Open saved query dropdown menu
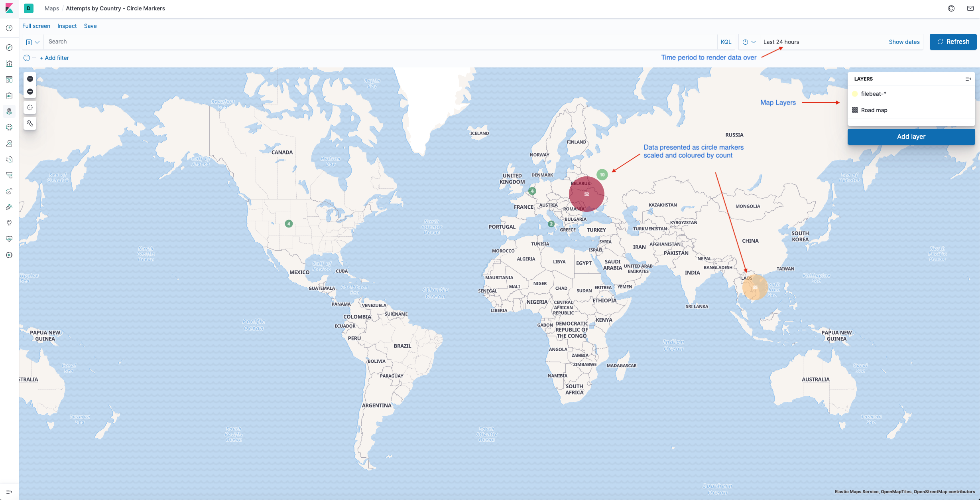Screen dimensions: 980x500 33,42
